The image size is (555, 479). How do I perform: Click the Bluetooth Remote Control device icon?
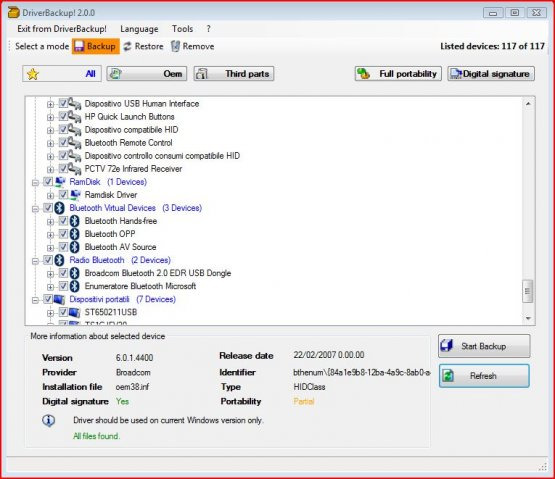coord(74,143)
